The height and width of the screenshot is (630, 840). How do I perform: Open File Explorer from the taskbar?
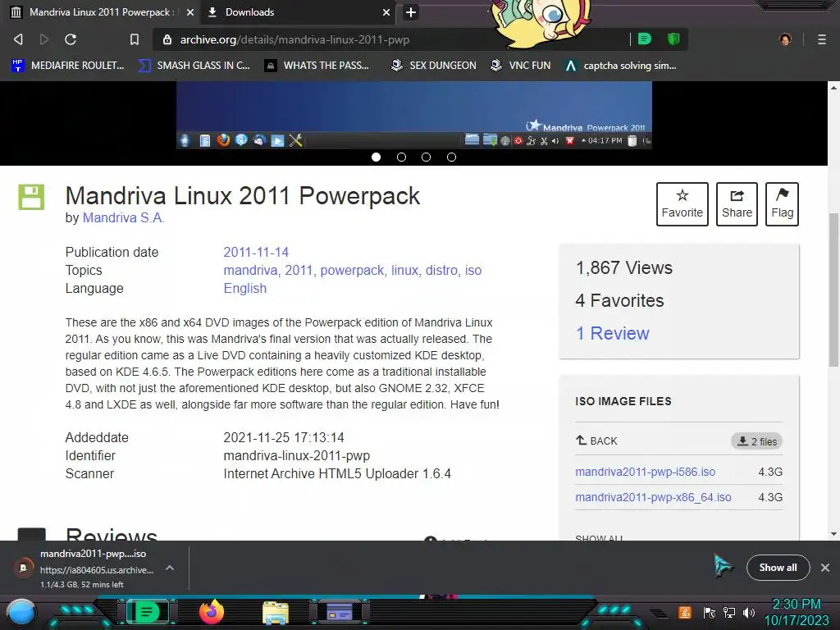click(276, 613)
